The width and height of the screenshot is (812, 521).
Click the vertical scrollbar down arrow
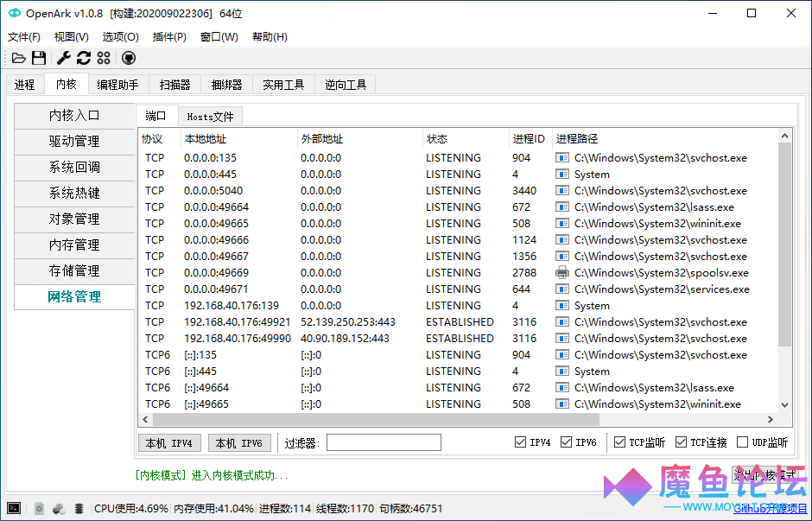coord(784,405)
